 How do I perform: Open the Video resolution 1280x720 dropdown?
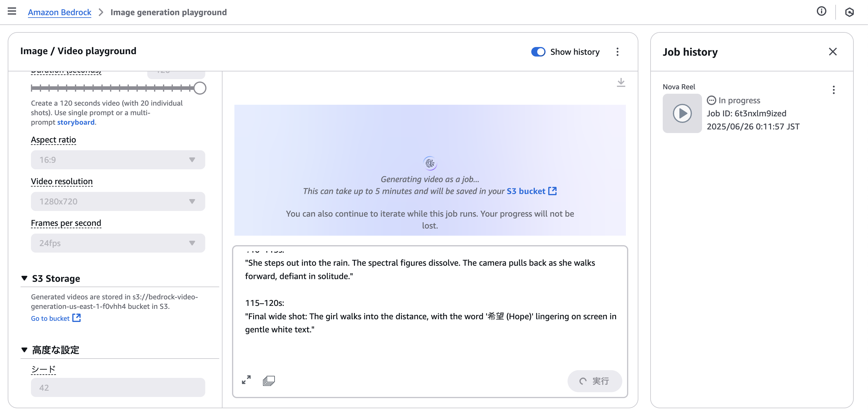click(118, 202)
